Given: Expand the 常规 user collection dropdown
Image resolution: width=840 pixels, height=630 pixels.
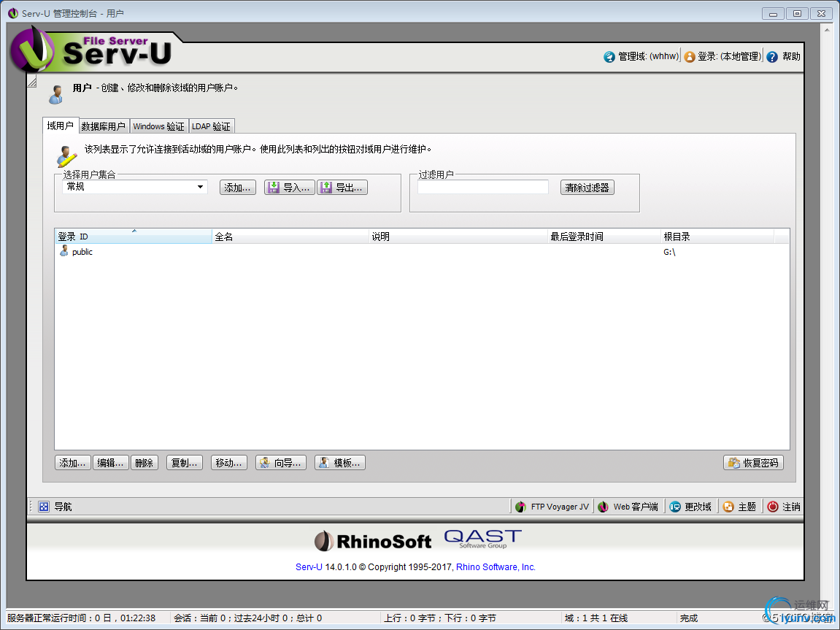Looking at the screenshot, I should [200, 187].
